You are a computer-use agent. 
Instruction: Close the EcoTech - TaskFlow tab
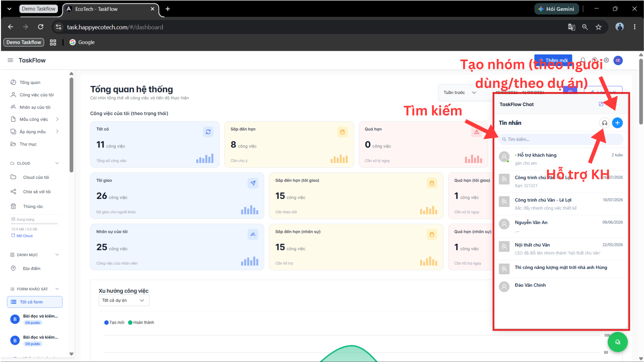click(153, 9)
